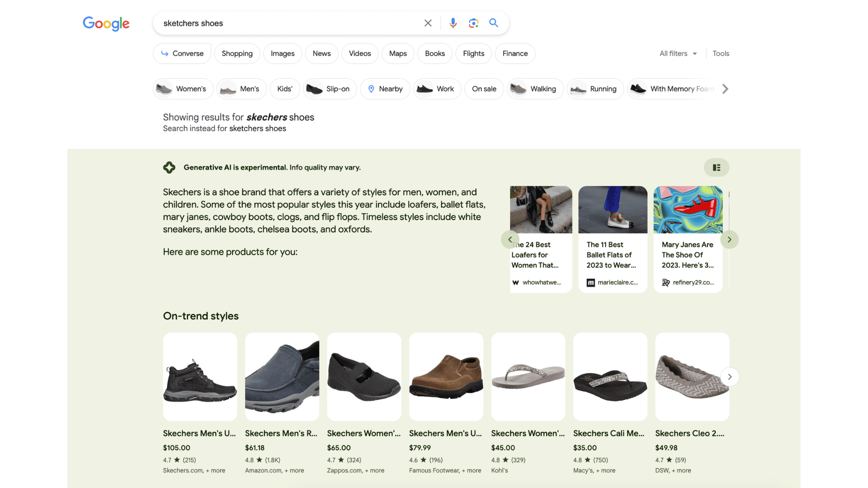This screenshot has width=868, height=488.
Task: Click the Google logo
Action: click(x=106, y=23)
